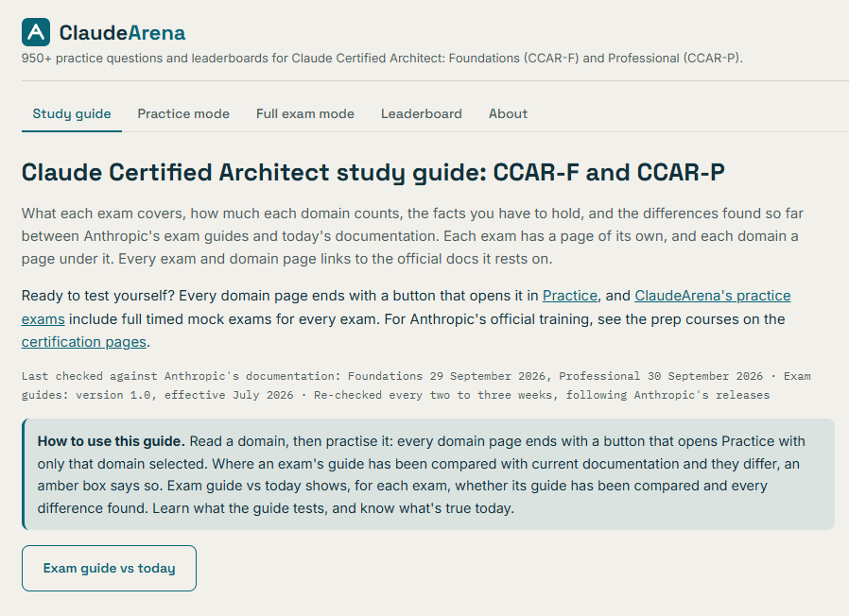
Task: Open ClaudeArena's practice exams link
Action: coord(713,296)
